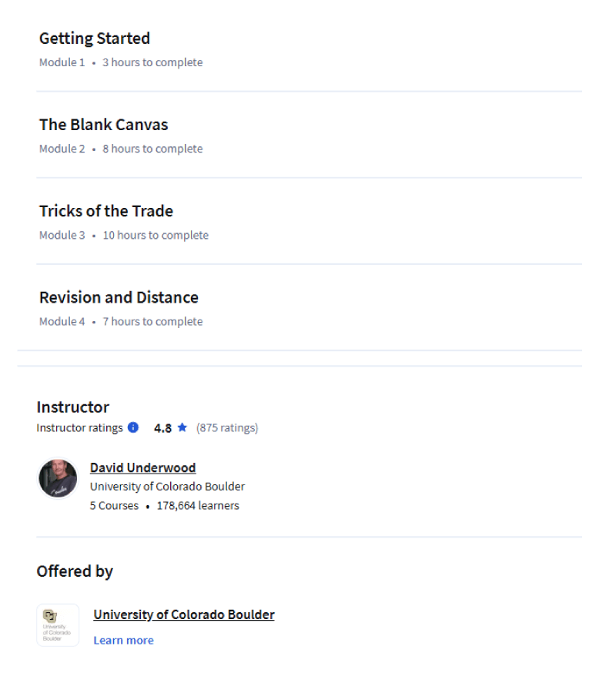This screenshot has width=616, height=673.
Task: Expand Tricks of the Trade module
Action: point(309,222)
